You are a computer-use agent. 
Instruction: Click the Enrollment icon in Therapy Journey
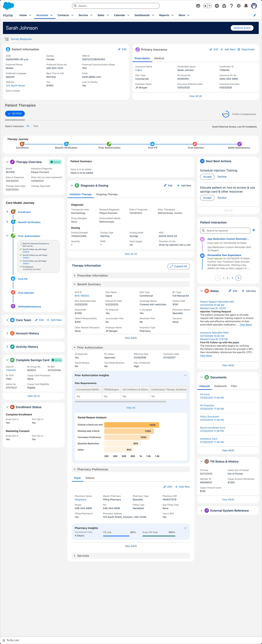tap(22, 144)
